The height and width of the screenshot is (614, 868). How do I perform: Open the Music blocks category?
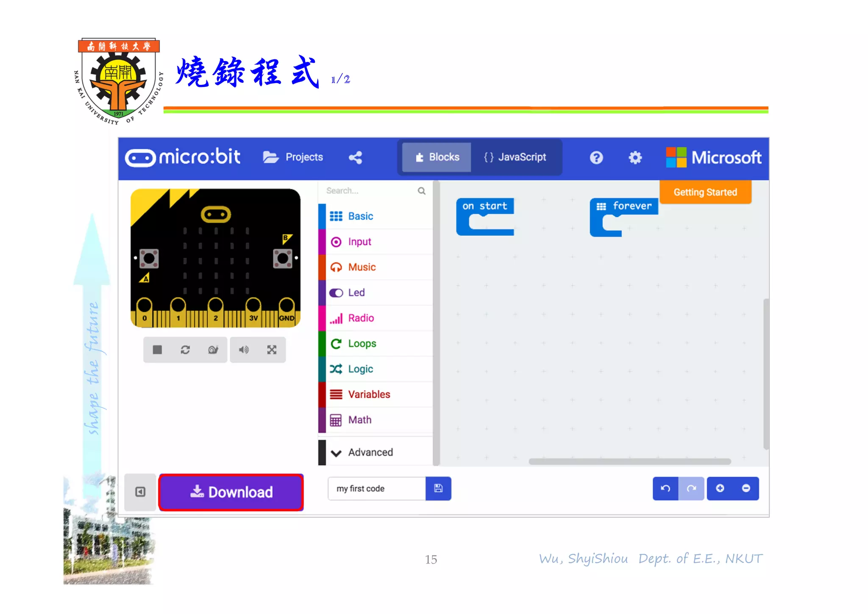click(x=376, y=267)
